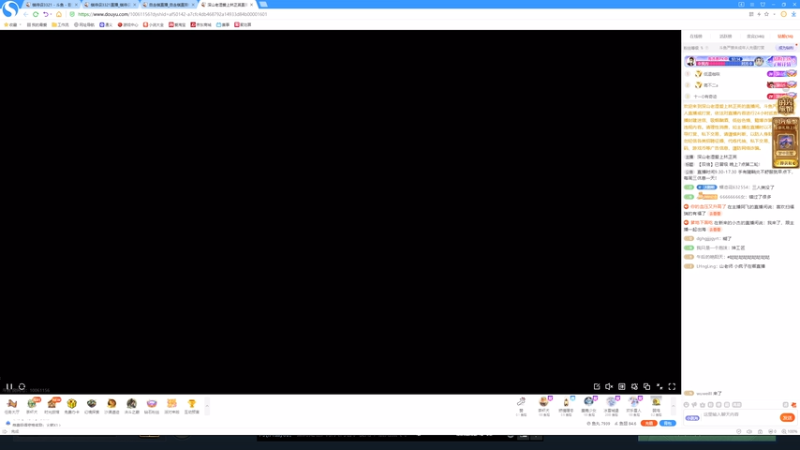This screenshot has width=800, height=450.
Task: Open the 游戏中心 bookmark
Action: click(128, 24)
